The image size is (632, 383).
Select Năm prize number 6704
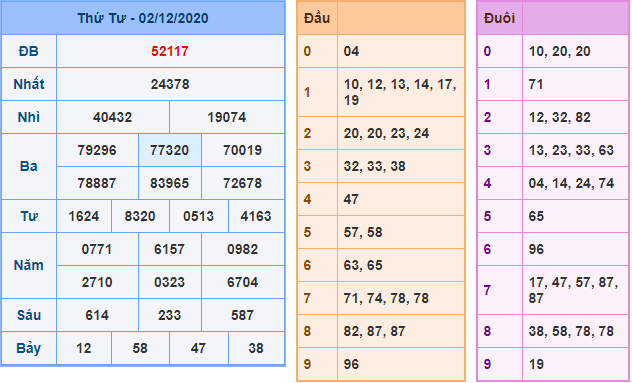[x=243, y=283]
